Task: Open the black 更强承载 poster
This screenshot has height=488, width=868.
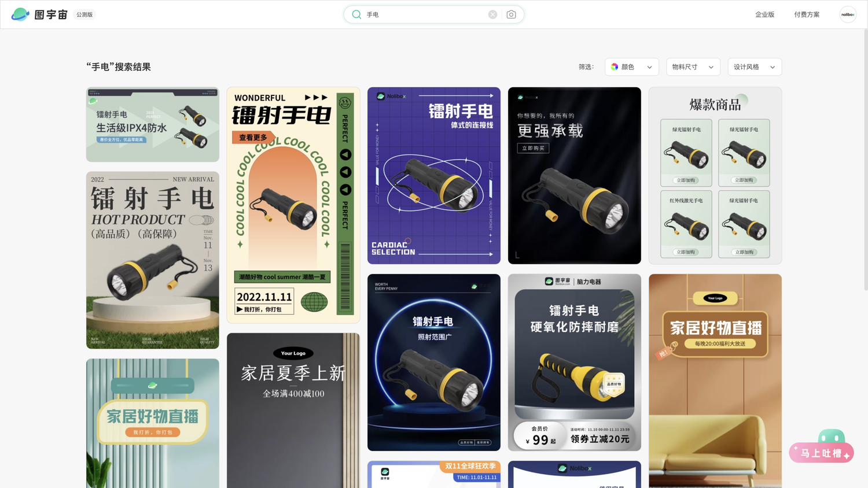Action: pos(575,176)
